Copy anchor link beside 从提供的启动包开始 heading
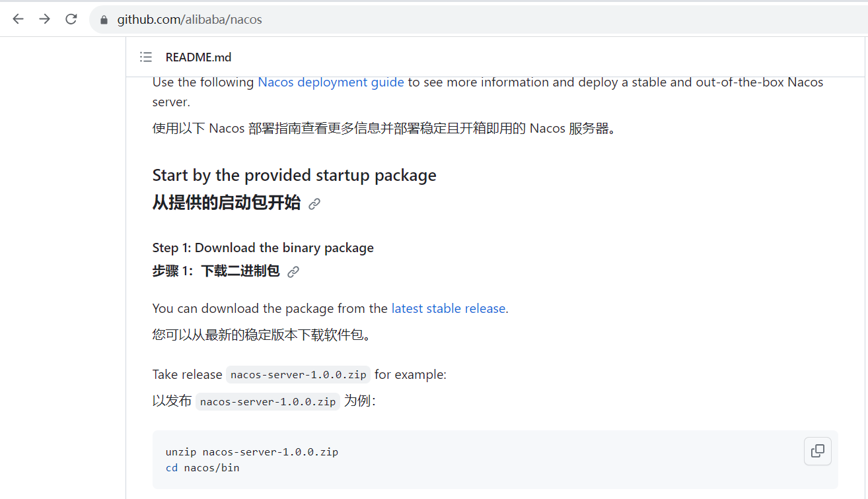The height and width of the screenshot is (499, 868). [x=314, y=203]
